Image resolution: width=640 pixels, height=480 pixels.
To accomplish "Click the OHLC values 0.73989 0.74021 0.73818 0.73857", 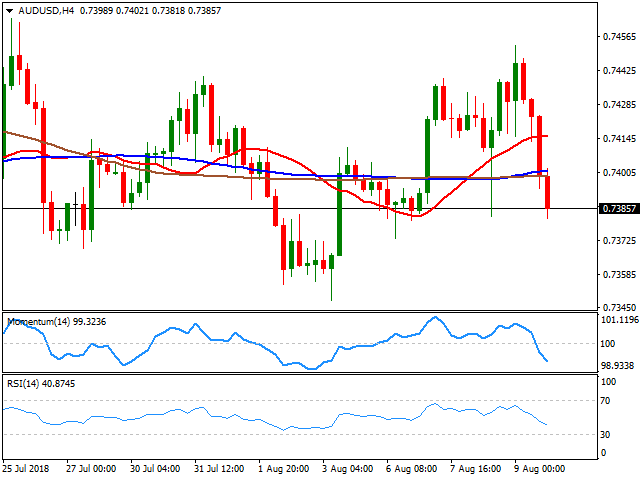I will [x=150, y=11].
